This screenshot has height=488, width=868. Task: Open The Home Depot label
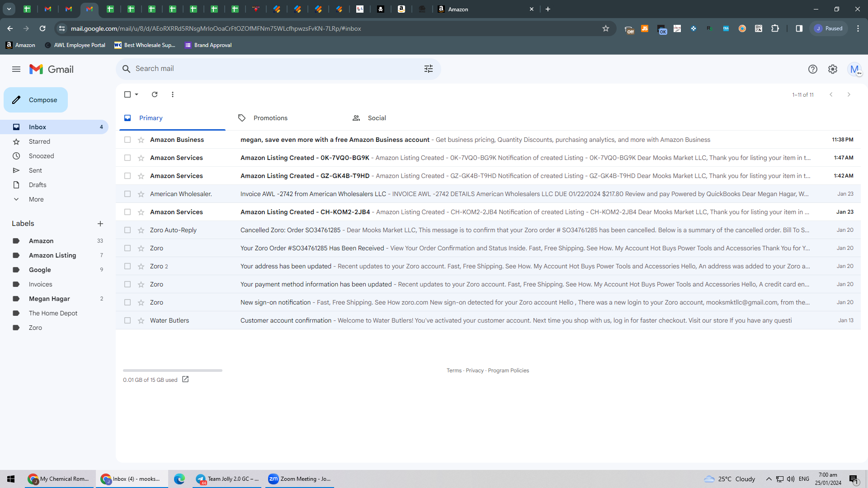click(54, 313)
